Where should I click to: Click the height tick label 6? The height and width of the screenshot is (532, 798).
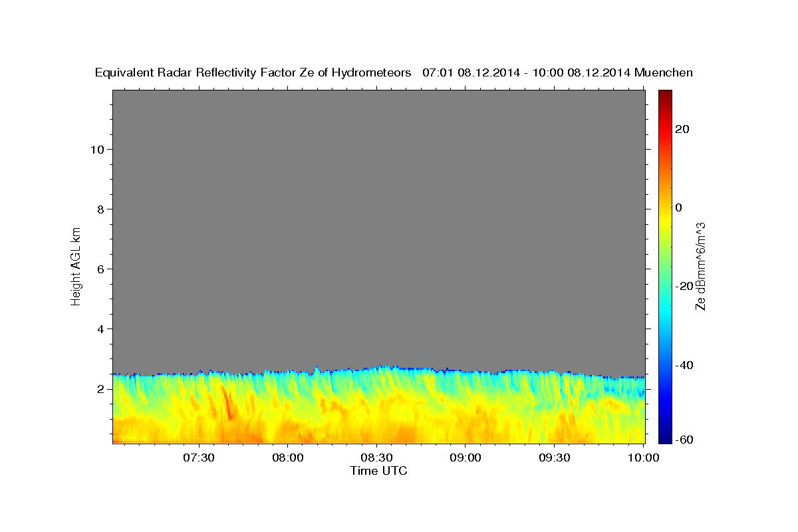click(x=100, y=269)
